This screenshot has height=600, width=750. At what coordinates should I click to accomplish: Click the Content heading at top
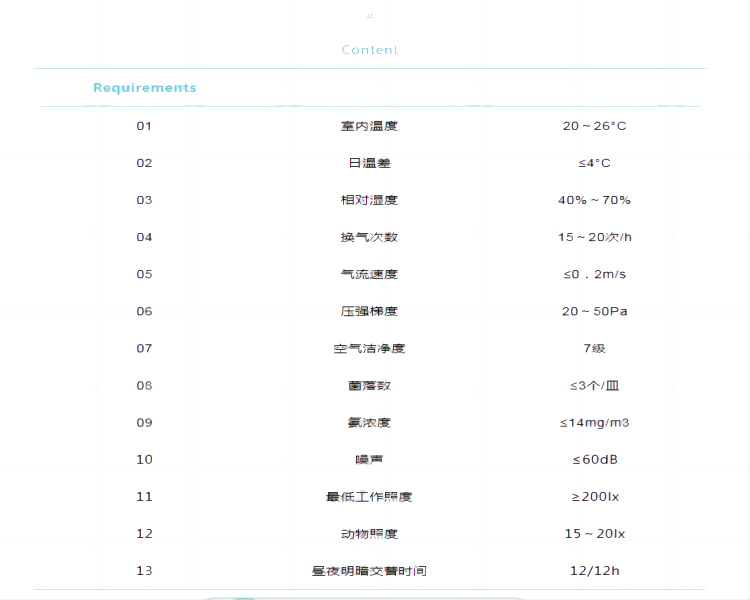[369, 50]
